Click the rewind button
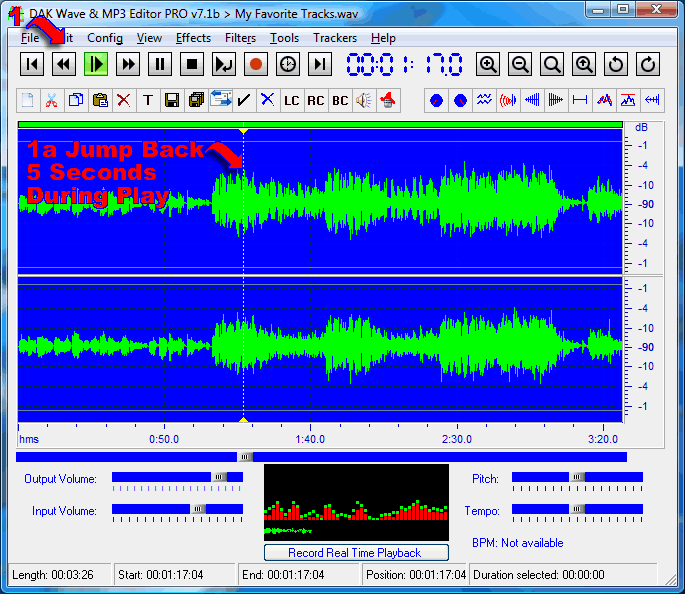Image resolution: width=685 pixels, height=594 pixels. click(64, 65)
